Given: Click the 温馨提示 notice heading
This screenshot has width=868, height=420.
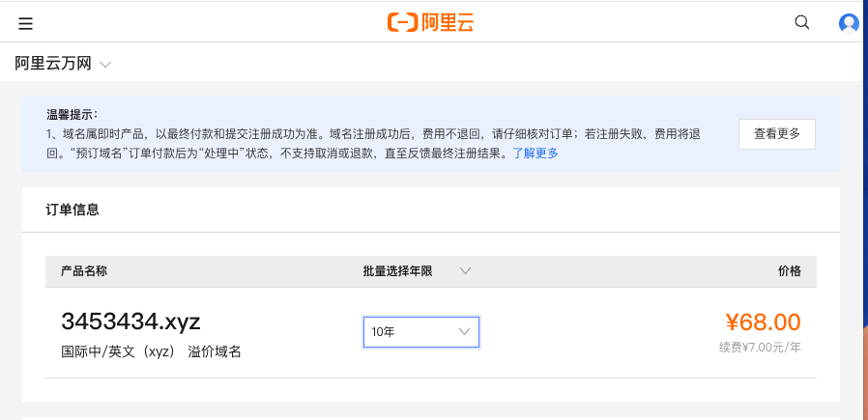Looking at the screenshot, I should pyautogui.click(x=72, y=115).
